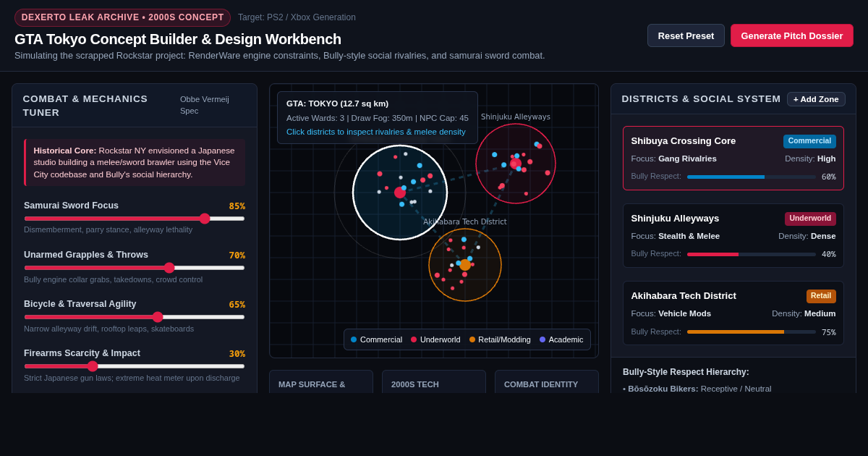868x456 pixels.
Task: Click the 65% Bicycle Agility value
Action: coord(237,304)
